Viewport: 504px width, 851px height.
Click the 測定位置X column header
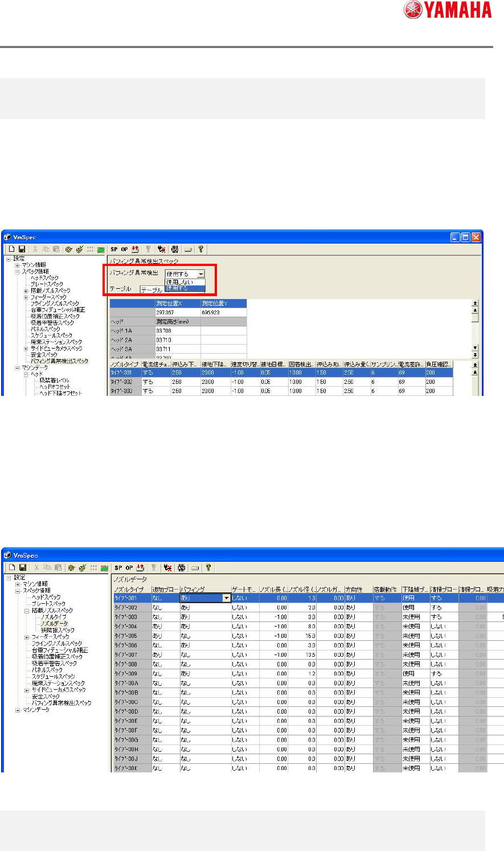[x=177, y=304]
